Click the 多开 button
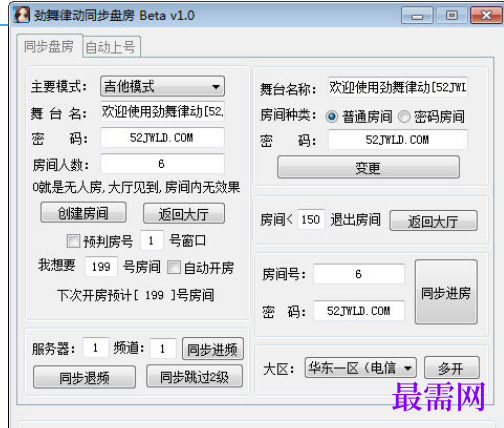504x428 pixels. pyautogui.click(x=452, y=368)
